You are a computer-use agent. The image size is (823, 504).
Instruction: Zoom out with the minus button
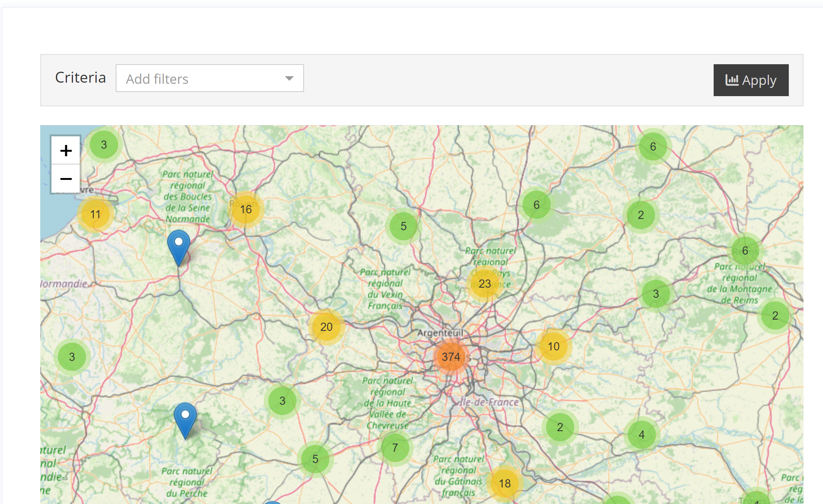tap(66, 179)
